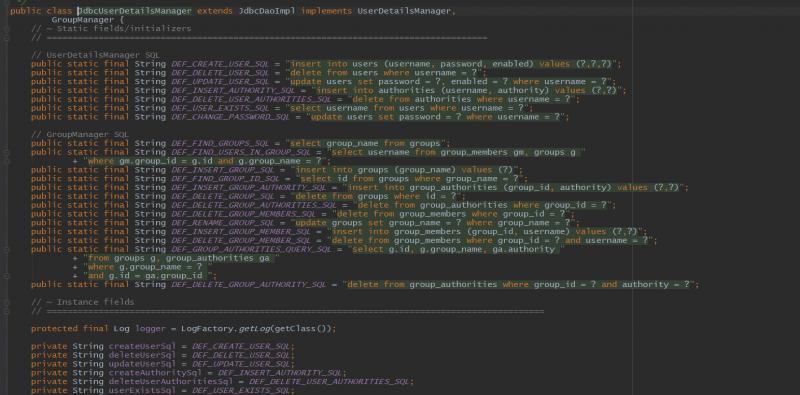Click the 'protected' keyword before Log logger

tap(54, 329)
